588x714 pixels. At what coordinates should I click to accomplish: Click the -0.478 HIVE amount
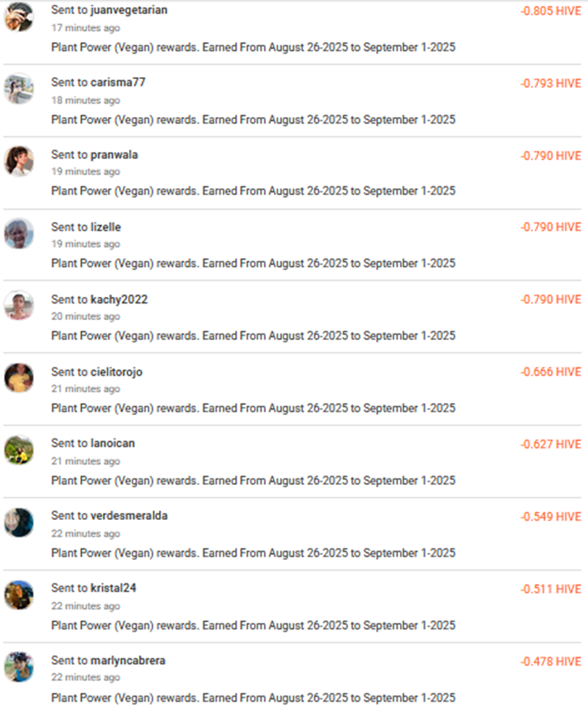[x=551, y=662]
